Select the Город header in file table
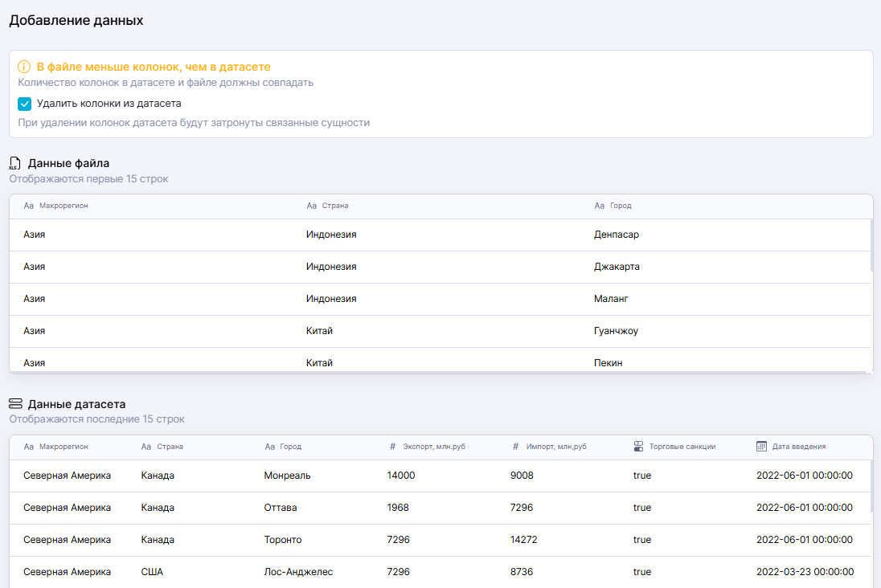 pyautogui.click(x=621, y=206)
